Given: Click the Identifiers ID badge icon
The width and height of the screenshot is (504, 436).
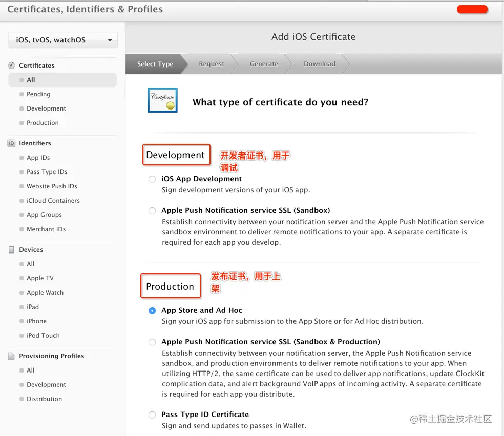Looking at the screenshot, I should pos(11,143).
